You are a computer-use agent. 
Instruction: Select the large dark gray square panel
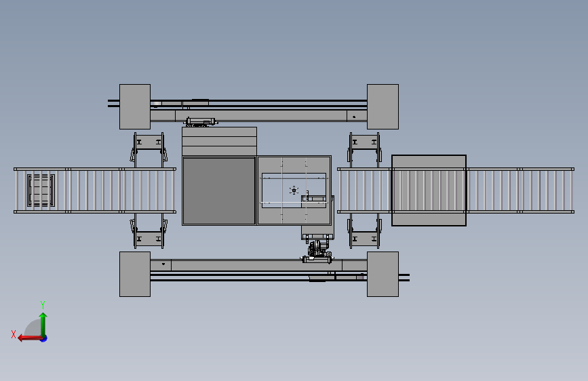tap(219, 191)
